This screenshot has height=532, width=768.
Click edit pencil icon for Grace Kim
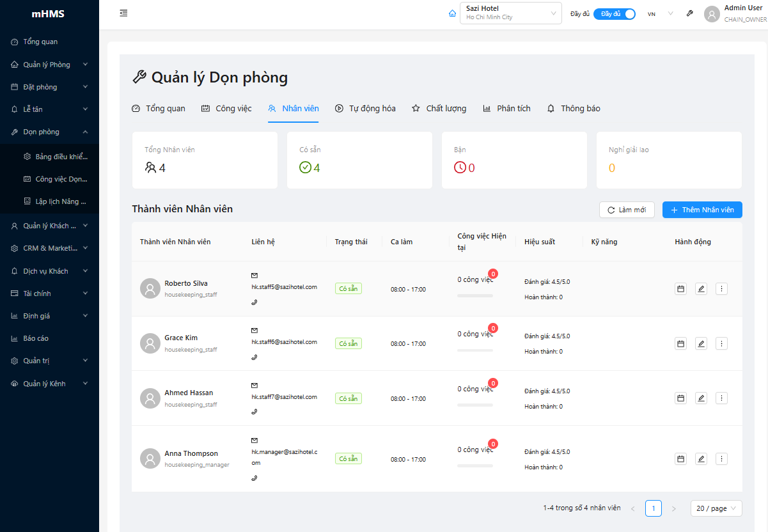(x=701, y=344)
